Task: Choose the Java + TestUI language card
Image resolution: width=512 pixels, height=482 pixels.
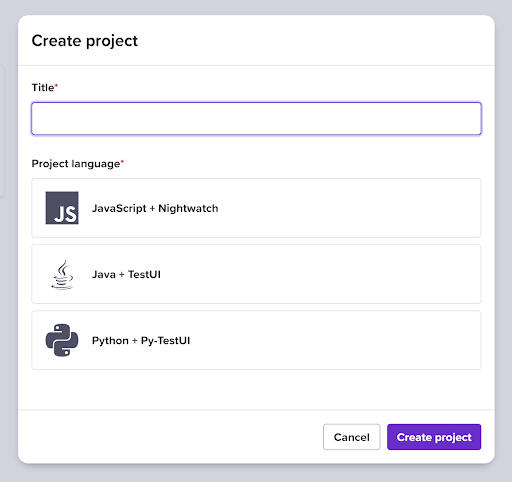Action: tap(256, 274)
